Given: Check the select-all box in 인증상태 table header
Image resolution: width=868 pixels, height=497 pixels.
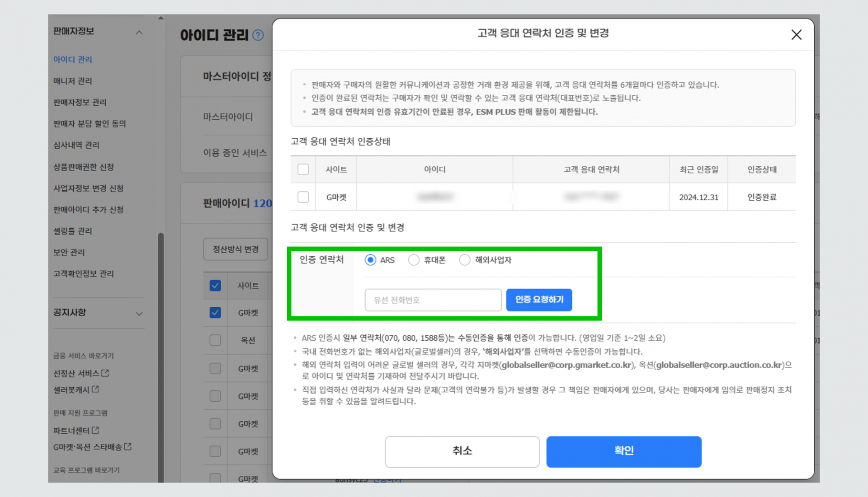Looking at the screenshot, I should click(303, 169).
